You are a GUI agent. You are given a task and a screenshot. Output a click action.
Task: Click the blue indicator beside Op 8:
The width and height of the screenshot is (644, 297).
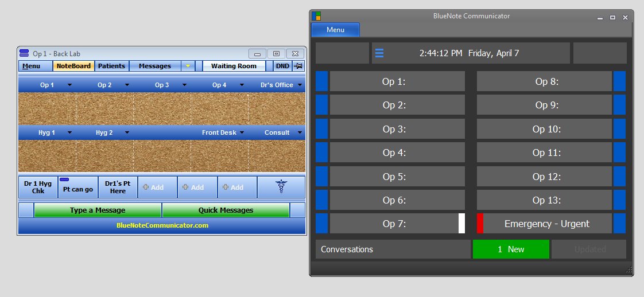click(x=619, y=81)
